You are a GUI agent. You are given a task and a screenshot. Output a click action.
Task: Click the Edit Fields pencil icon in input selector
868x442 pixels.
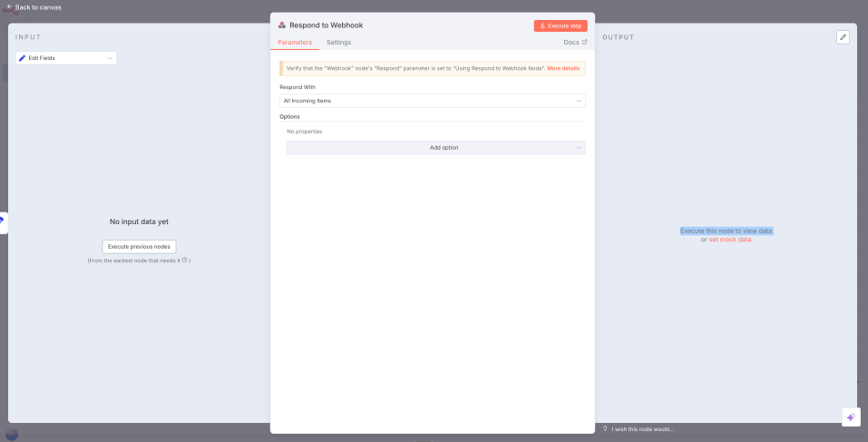[x=23, y=58]
